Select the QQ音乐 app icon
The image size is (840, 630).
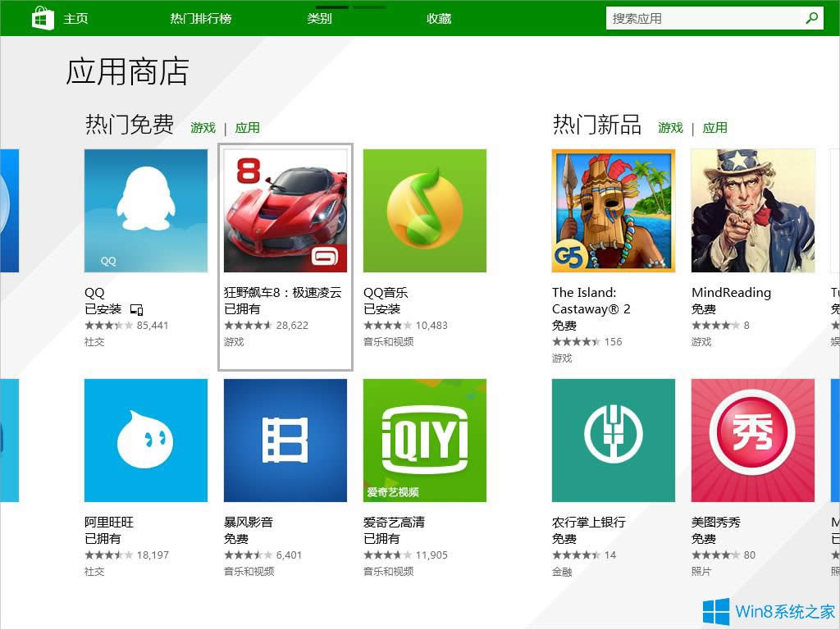[424, 210]
